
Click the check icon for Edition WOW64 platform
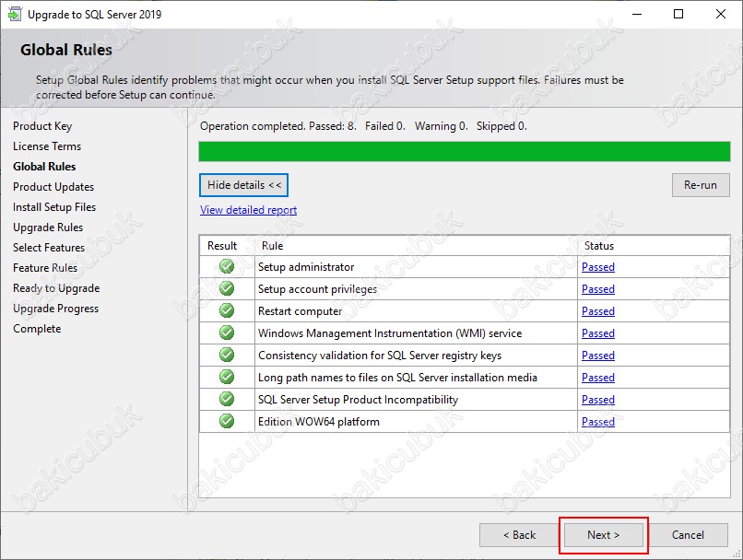pos(227,421)
